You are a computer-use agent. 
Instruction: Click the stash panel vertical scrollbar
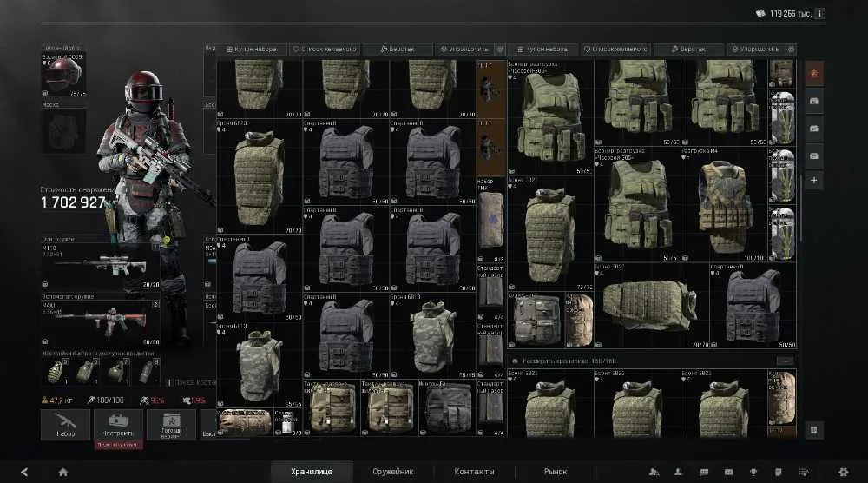click(800, 208)
